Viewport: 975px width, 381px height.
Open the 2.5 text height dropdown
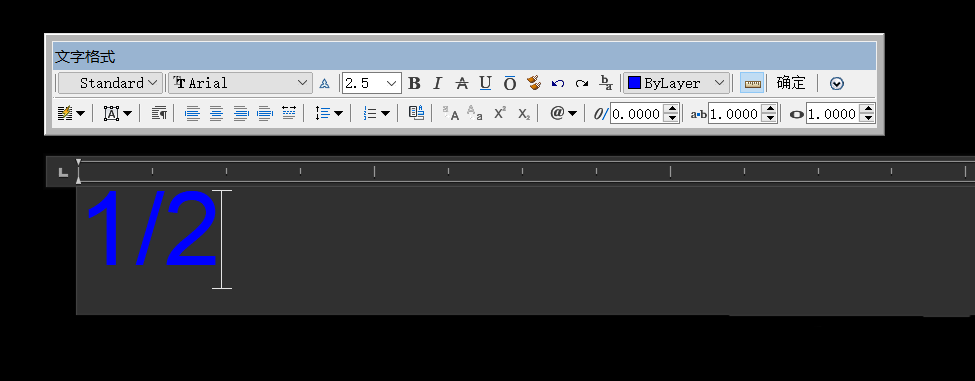[x=372, y=83]
